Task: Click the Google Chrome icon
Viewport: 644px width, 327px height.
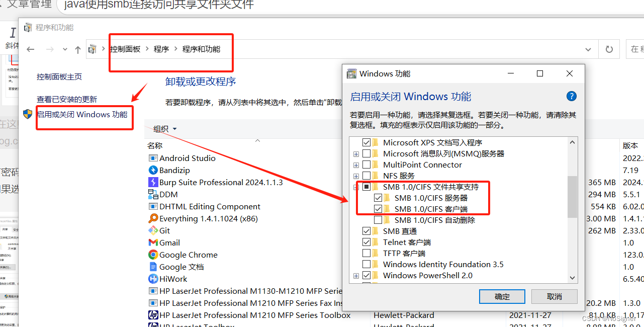Action: 153,255
